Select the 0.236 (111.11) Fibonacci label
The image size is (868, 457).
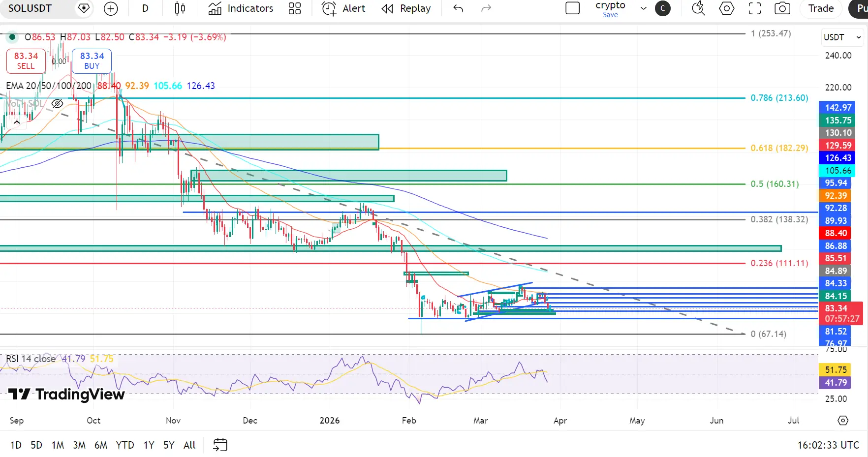[x=779, y=263]
